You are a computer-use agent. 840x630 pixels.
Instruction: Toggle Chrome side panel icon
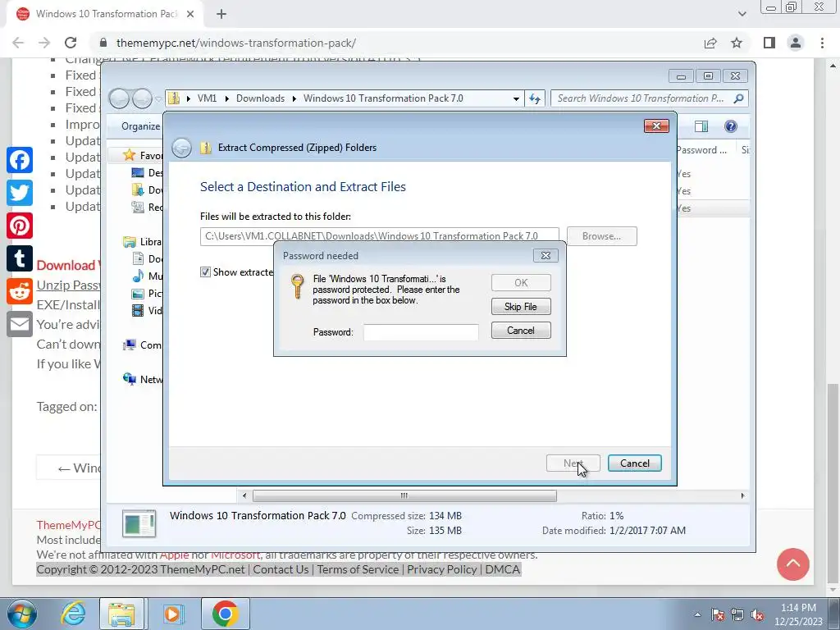pos(769,43)
